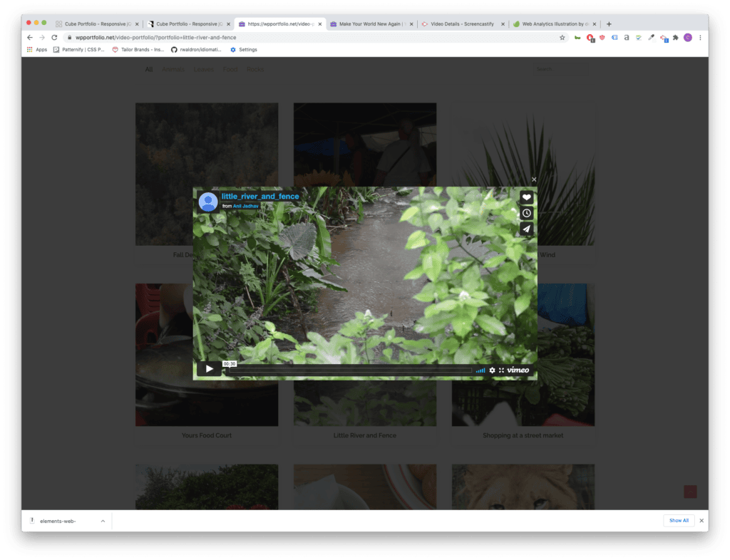Like the video with the heart icon
The image size is (730, 560).
click(526, 197)
